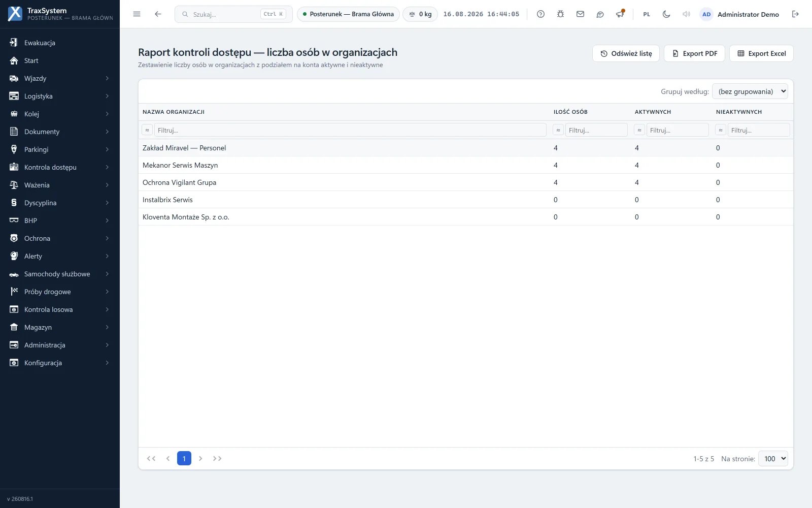The height and width of the screenshot is (508, 812).
Task: Expand the Kontrola dostępu menu
Action: point(60,167)
